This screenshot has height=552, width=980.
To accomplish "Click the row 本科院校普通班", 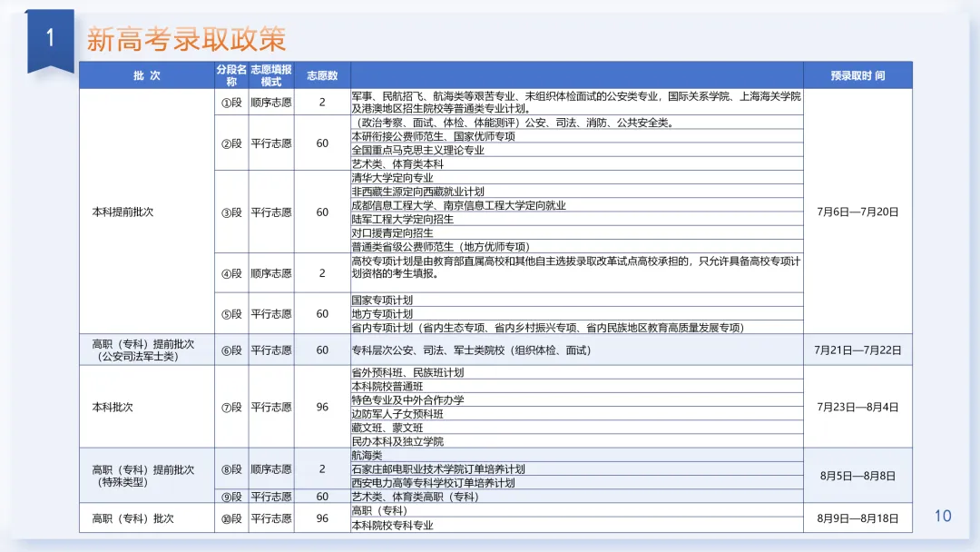I will point(577,387).
